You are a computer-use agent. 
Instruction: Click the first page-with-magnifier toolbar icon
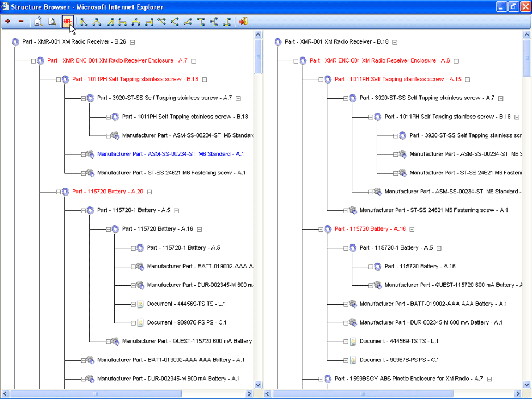[x=38, y=22]
